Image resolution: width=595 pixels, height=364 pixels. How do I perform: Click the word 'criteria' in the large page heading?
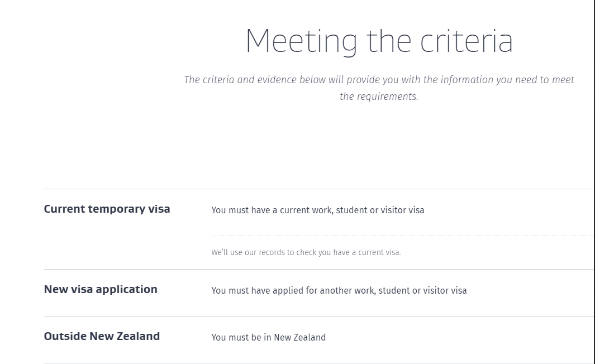(467, 41)
